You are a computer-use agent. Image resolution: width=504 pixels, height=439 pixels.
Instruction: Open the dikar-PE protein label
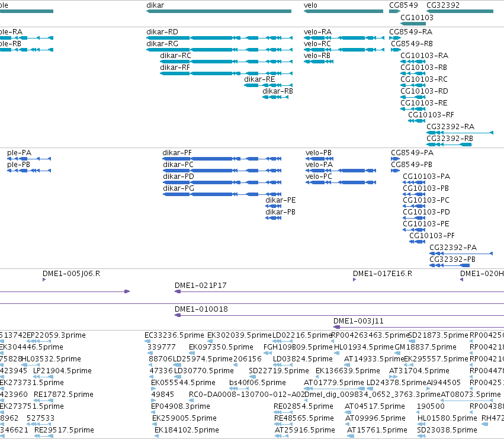281,200
